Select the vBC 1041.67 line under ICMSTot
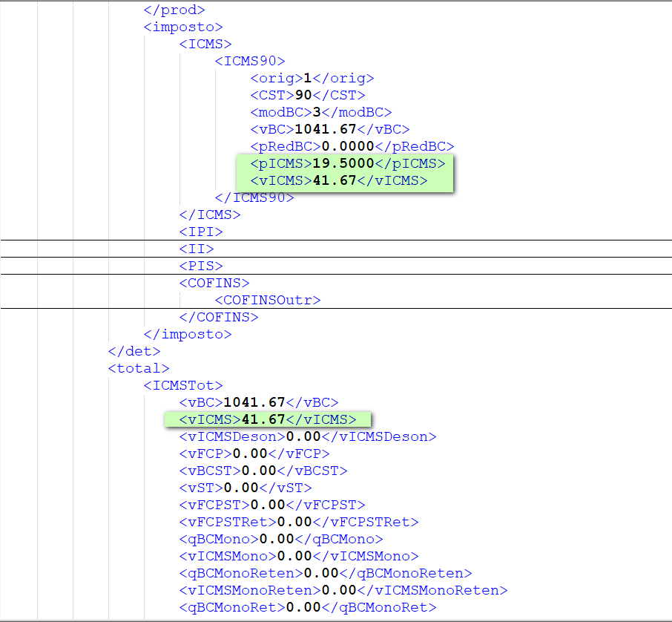The height and width of the screenshot is (622, 672). (259, 403)
